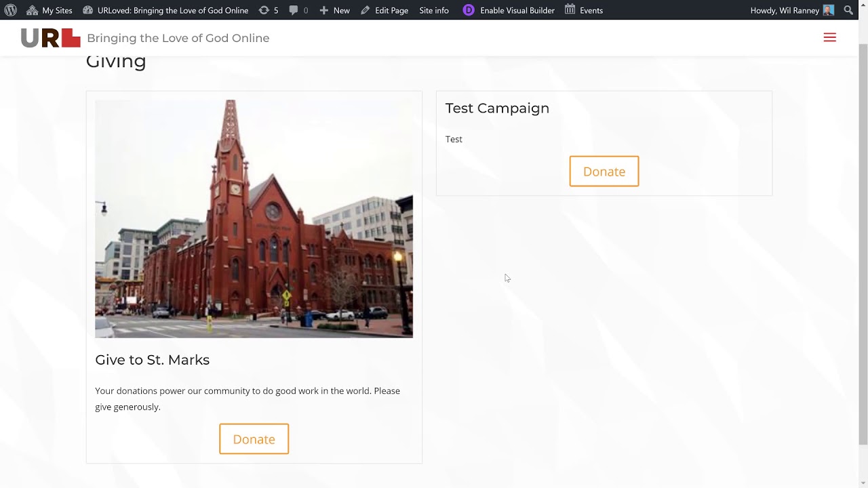The width and height of the screenshot is (868, 488).
Task: Open the red hamburger menu
Action: [829, 37]
